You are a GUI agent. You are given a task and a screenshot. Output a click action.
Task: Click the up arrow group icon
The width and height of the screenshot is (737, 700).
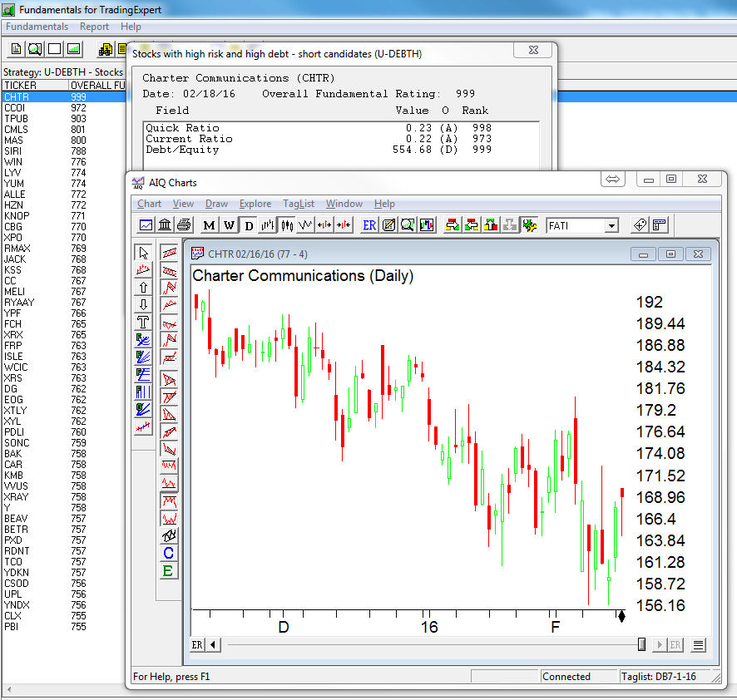[491, 225]
